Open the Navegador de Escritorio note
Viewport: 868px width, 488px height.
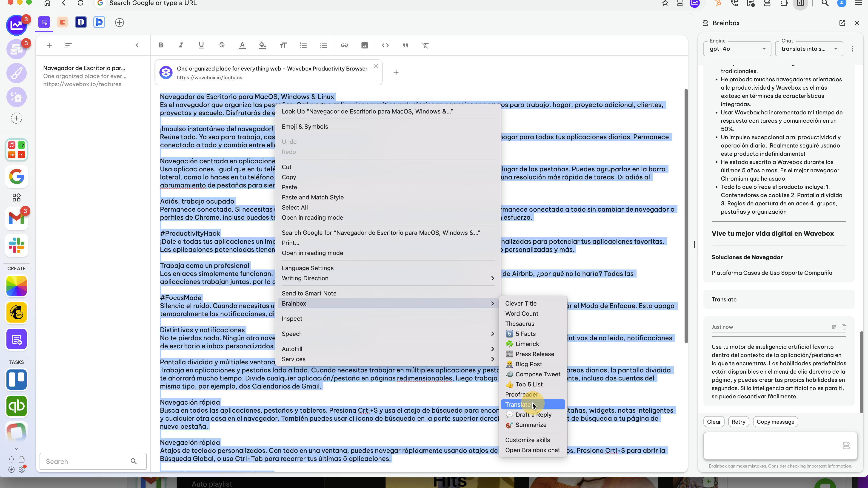(x=93, y=76)
